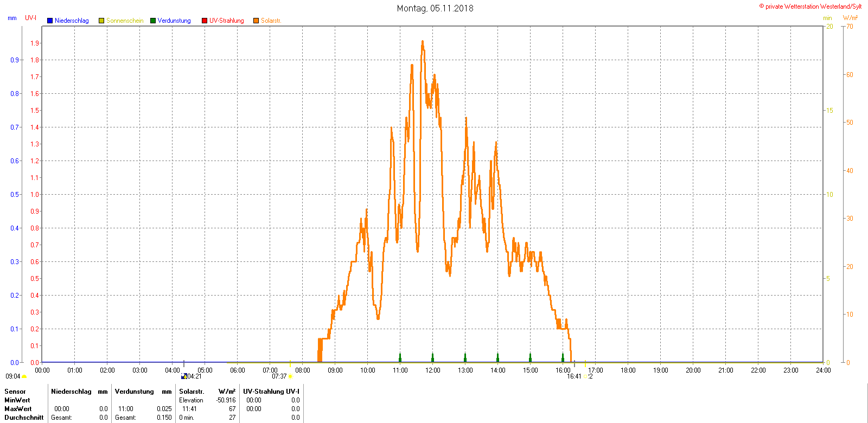
Task: Click the MaxWert row label
Action: [18, 409]
